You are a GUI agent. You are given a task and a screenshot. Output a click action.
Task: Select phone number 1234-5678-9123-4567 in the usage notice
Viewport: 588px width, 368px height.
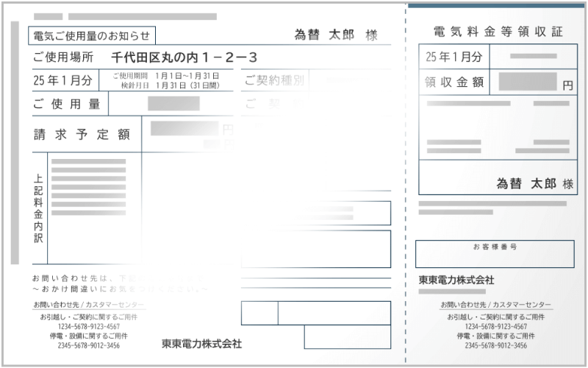point(89,326)
